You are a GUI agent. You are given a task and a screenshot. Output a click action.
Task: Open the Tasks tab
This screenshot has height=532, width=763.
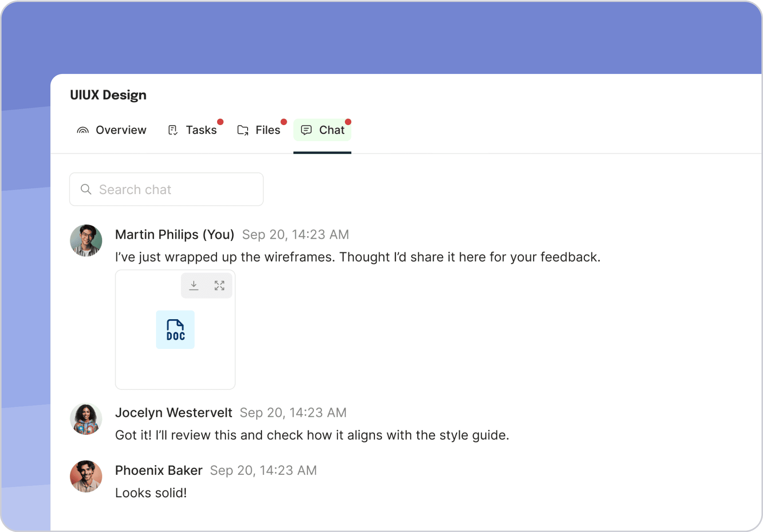coord(201,130)
